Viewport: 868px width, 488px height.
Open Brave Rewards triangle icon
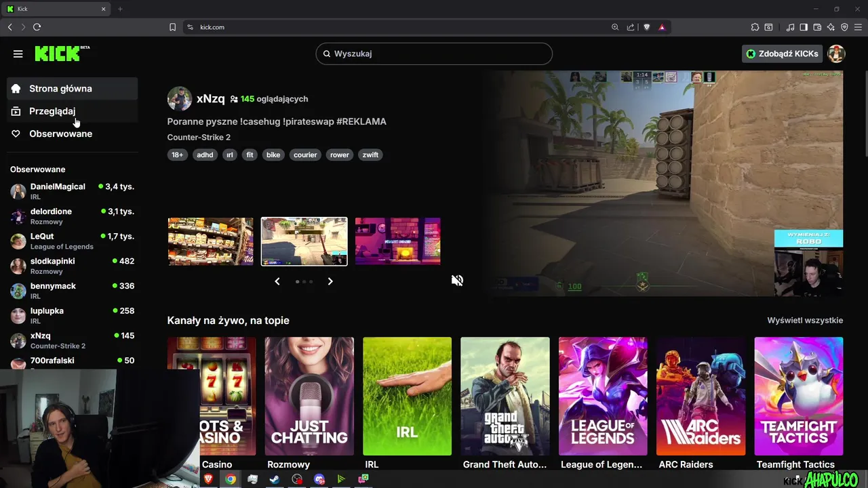(x=662, y=27)
